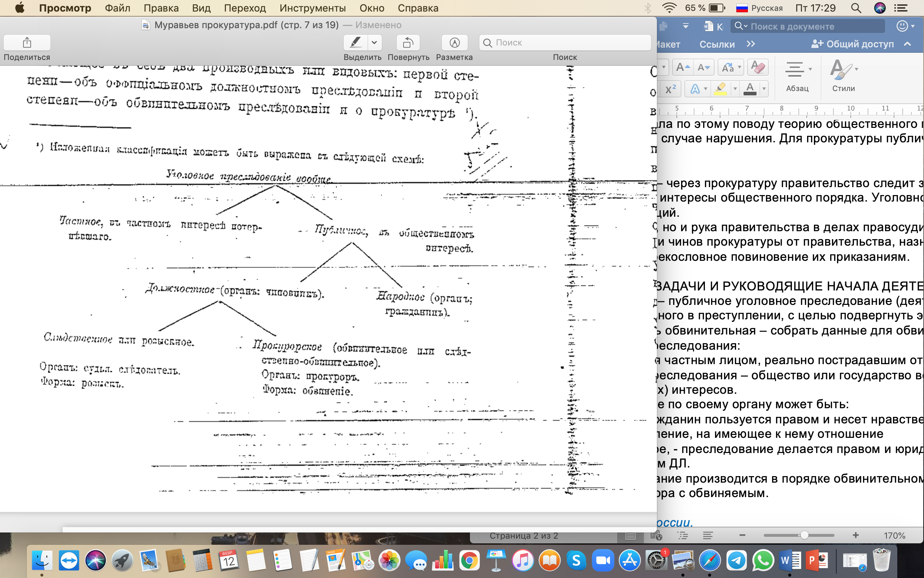Open the highlight color dropdown arrow in Preview
The image size is (924, 578).
click(375, 42)
